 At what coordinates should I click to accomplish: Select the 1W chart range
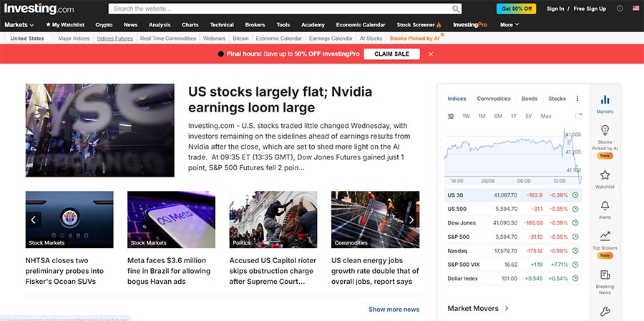[x=466, y=116]
